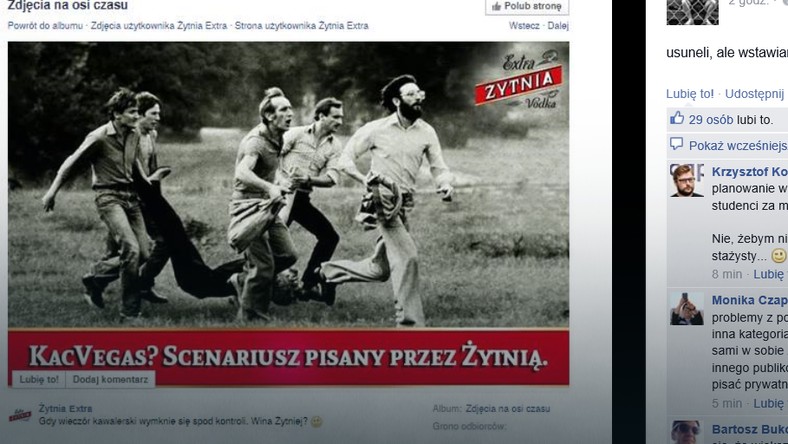Click the Żytnia Extra page logo icon
The width and height of the screenshot is (788, 444).
coord(20,415)
